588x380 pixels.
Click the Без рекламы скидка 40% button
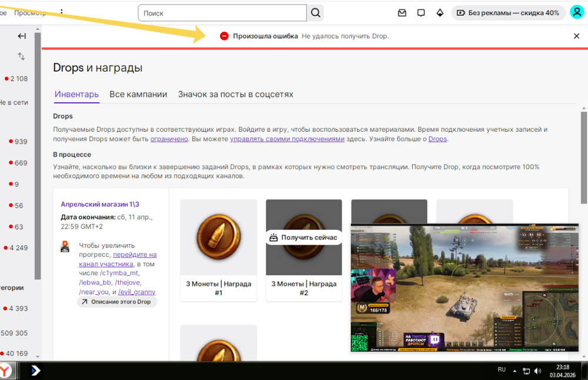[x=508, y=13]
